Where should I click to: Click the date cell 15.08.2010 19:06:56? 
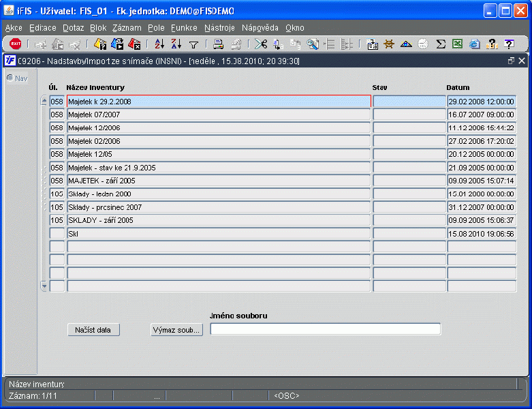pos(482,234)
